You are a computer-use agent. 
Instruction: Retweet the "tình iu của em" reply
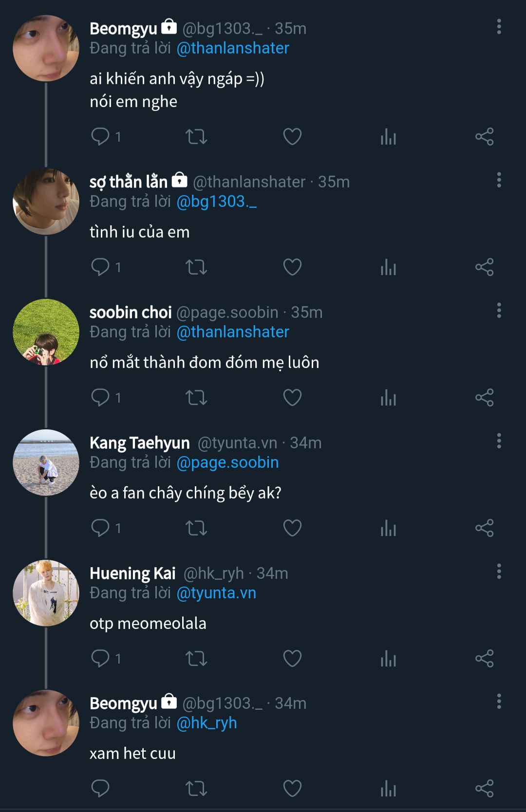pos(196,267)
